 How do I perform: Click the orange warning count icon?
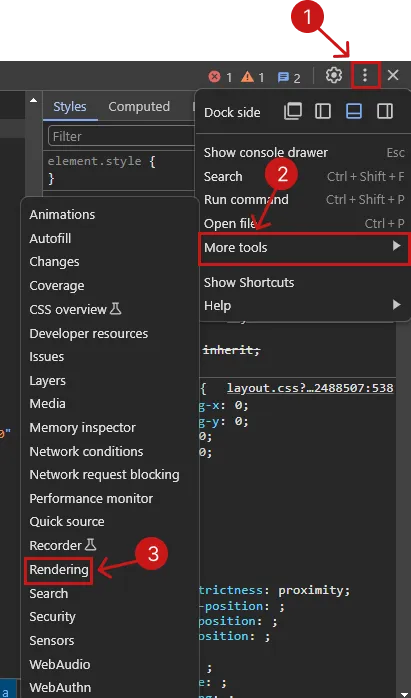[248, 77]
